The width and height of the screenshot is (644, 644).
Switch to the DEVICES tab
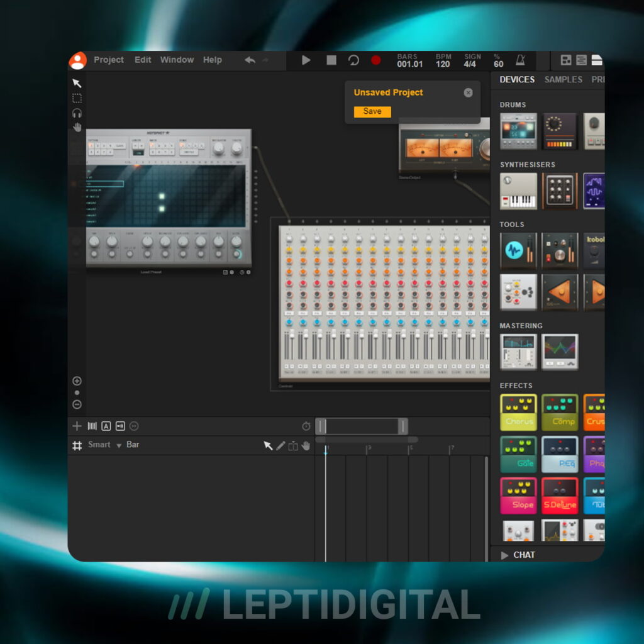click(517, 80)
